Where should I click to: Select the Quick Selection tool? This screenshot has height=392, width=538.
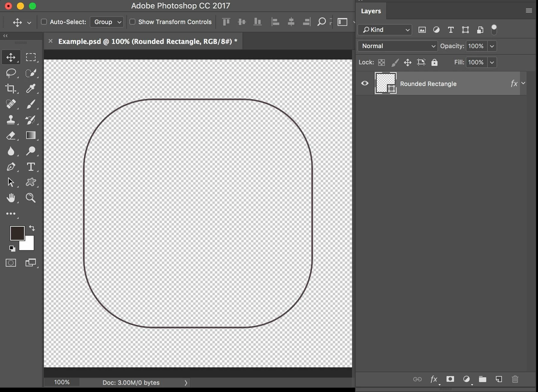point(31,73)
